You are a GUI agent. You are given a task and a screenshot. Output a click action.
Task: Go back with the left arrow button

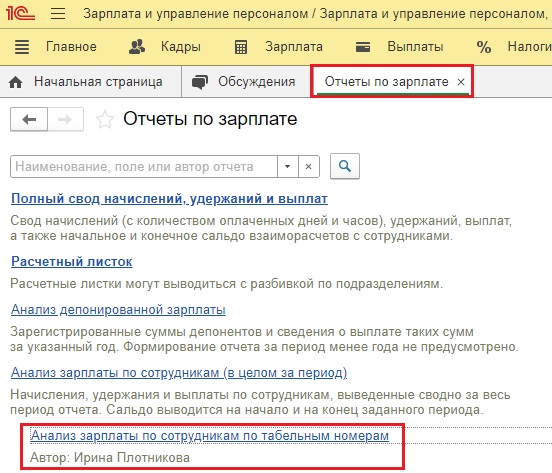(x=29, y=119)
